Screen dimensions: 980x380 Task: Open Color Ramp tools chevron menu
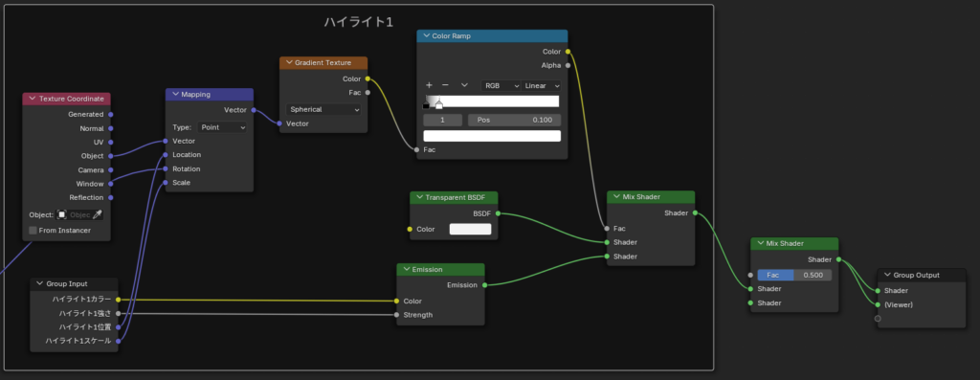[x=464, y=85]
